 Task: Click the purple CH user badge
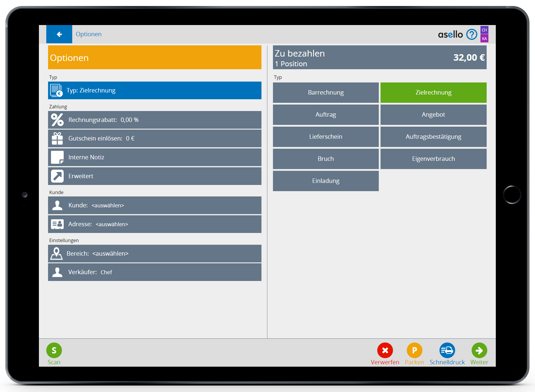(x=484, y=30)
